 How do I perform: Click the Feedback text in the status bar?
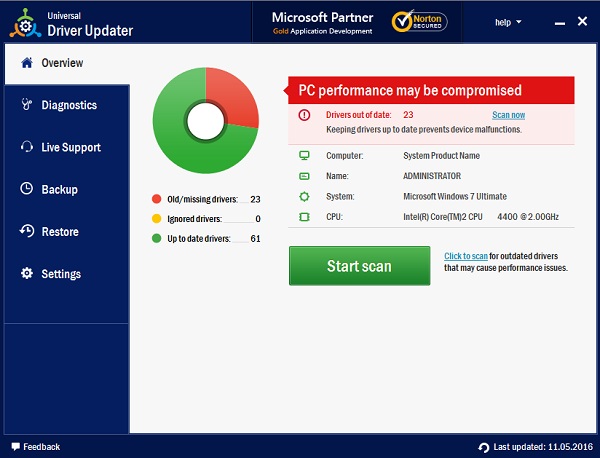(x=41, y=446)
